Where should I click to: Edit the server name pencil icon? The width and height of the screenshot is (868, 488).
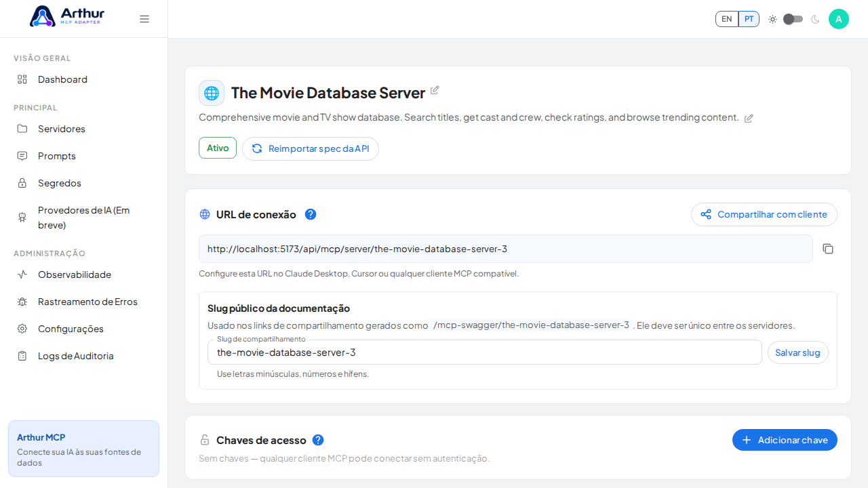pyautogui.click(x=435, y=90)
